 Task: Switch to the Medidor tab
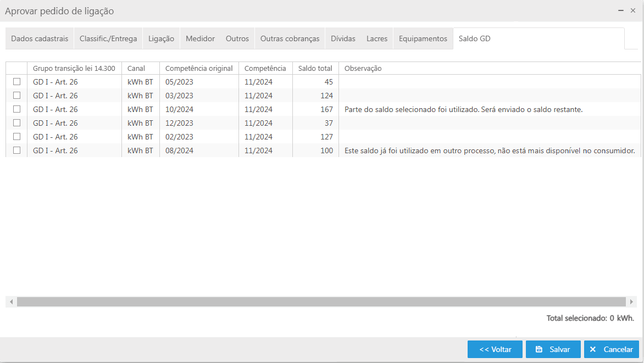(200, 39)
